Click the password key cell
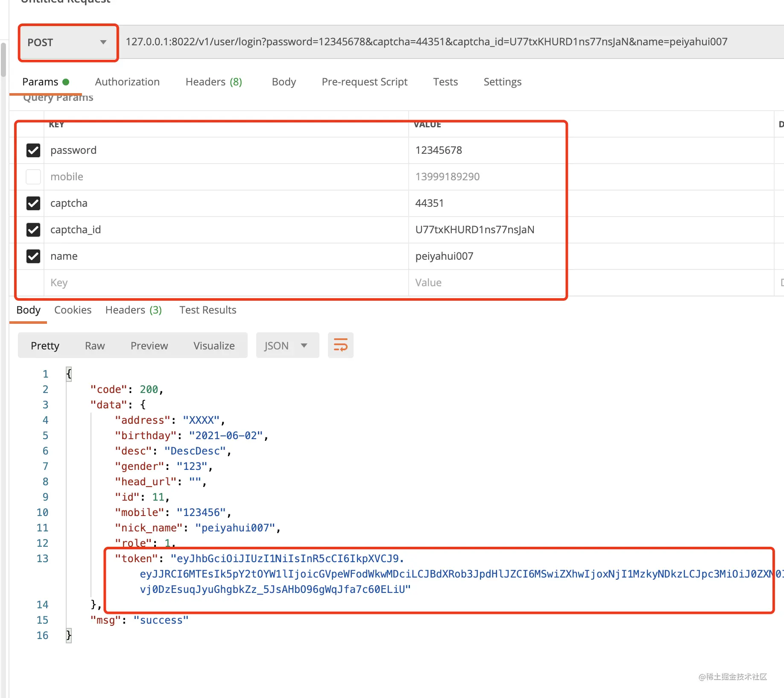 tap(226, 150)
